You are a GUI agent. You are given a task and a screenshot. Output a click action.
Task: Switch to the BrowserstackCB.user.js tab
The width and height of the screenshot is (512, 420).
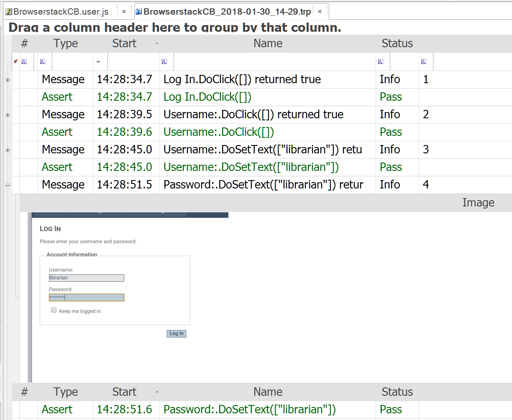point(61,12)
